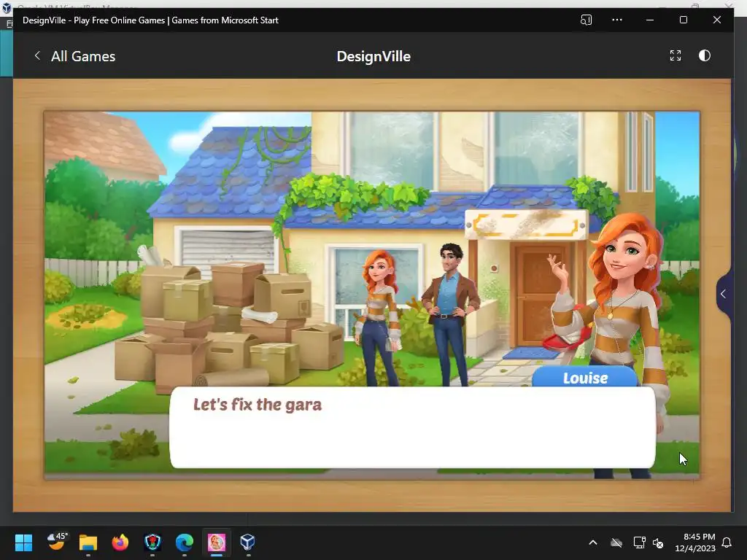Click the muted volume tray icon
Image resolution: width=747 pixels, height=560 pixels.
[x=658, y=542]
